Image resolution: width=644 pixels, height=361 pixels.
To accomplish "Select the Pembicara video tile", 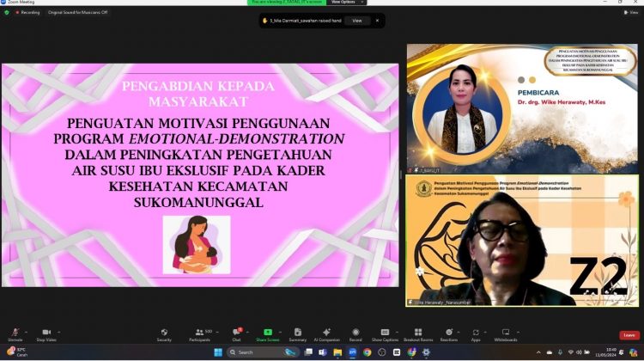I will [522, 108].
